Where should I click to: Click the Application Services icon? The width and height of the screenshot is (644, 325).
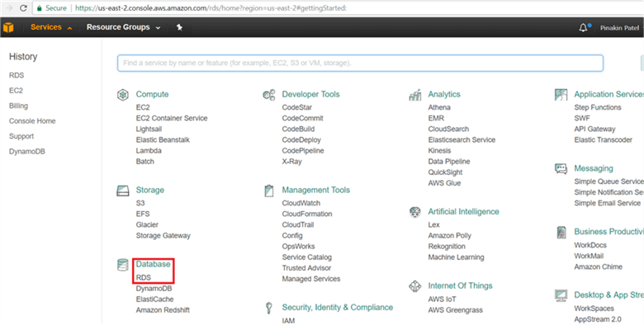pyautogui.click(x=561, y=95)
